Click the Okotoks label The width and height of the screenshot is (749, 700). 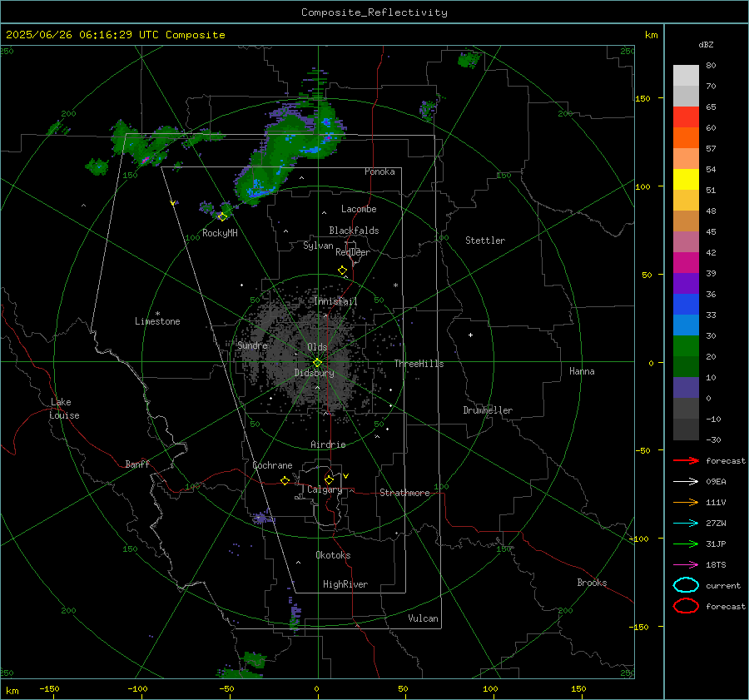click(333, 555)
